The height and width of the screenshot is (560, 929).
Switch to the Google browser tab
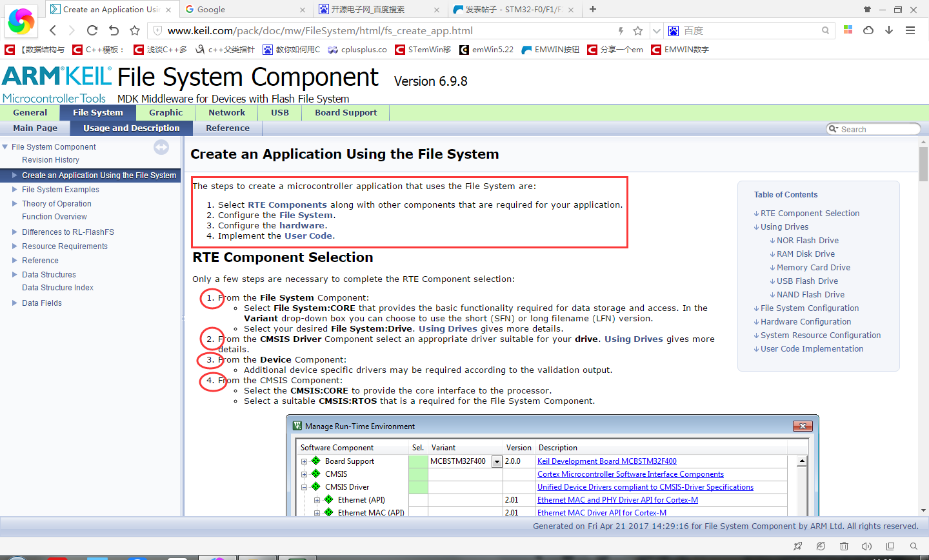246,10
